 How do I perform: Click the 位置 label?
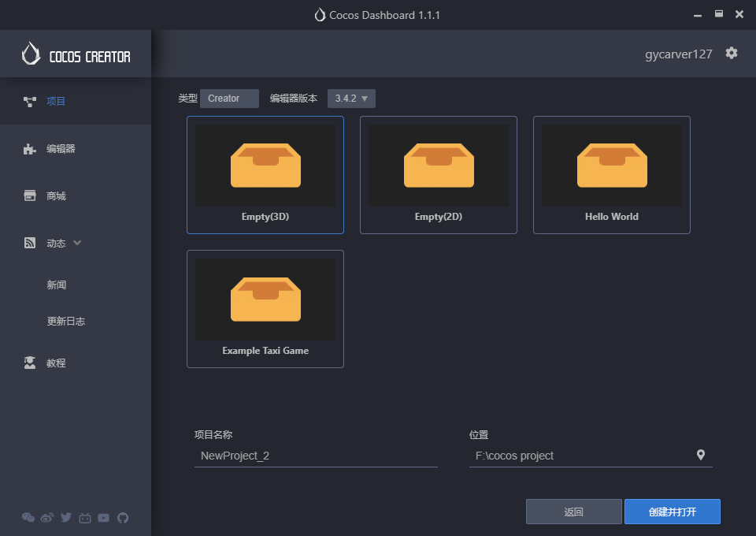(x=479, y=434)
